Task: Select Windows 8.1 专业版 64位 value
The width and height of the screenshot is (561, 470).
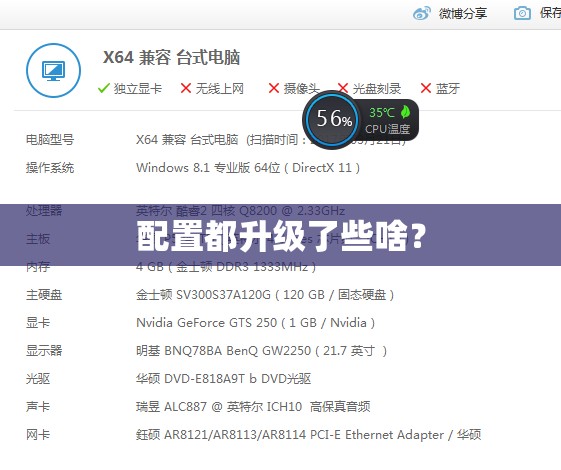Action: pyautogui.click(x=248, y=167)
